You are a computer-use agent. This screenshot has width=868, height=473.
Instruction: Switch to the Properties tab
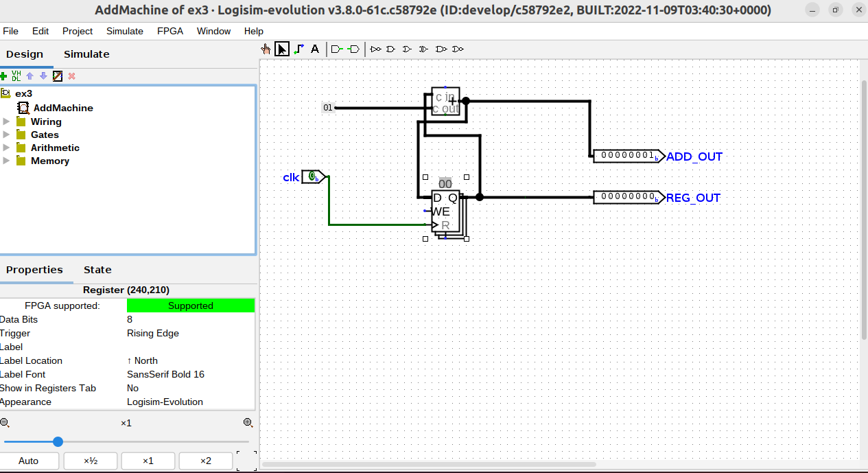pyautogui.click(x=34, y=270)
